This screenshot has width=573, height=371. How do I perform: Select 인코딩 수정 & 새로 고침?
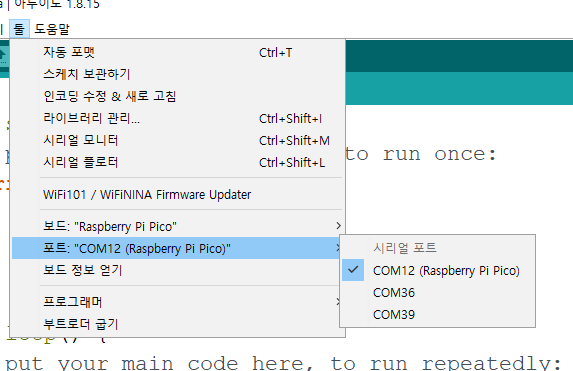(x=178, y=96)
